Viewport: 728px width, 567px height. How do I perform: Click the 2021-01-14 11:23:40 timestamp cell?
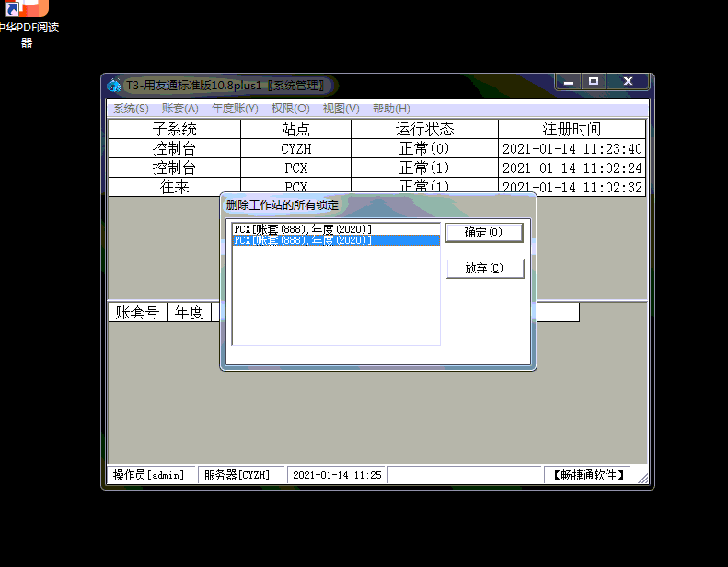pos(572,148)
